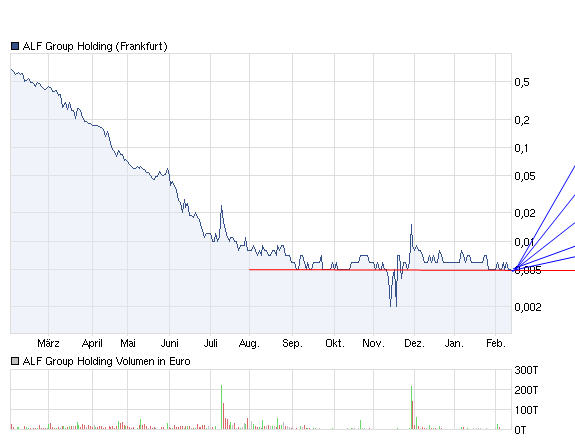This screenshot has width=575, height=444.
Task: Click the 0T volume axis label
Action: pyautogui.click(x=520, y=430)
